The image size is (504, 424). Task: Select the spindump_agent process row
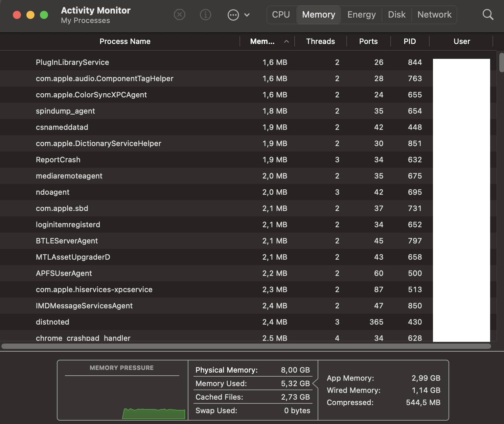[x=65, y=111]
